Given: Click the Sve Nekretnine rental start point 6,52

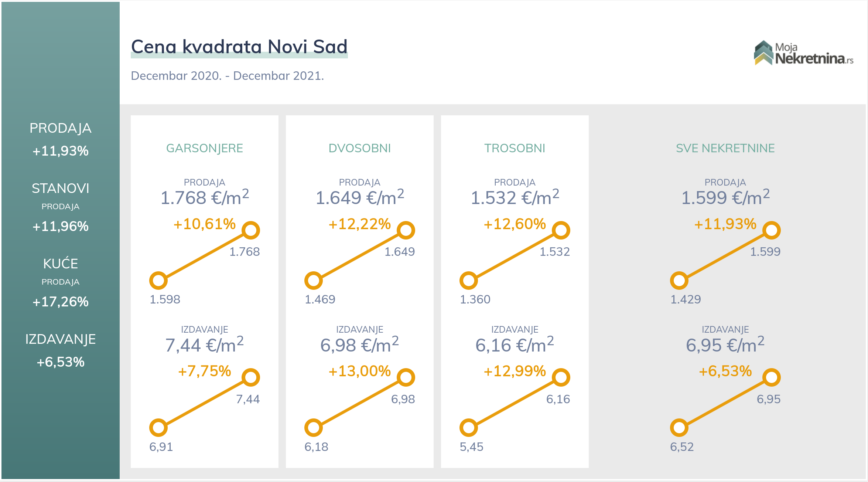Looking at the screenshot, I should click(679, 428).
